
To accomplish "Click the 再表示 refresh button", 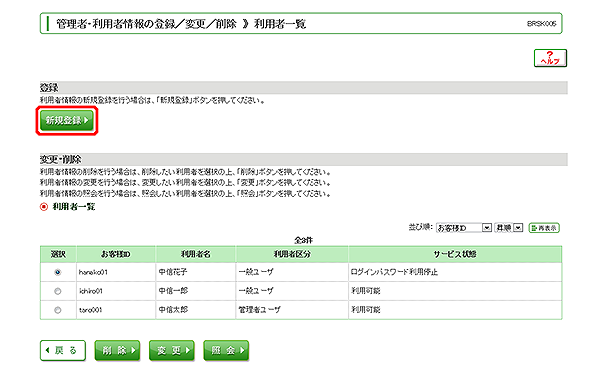I will click(x=544, y=228).
